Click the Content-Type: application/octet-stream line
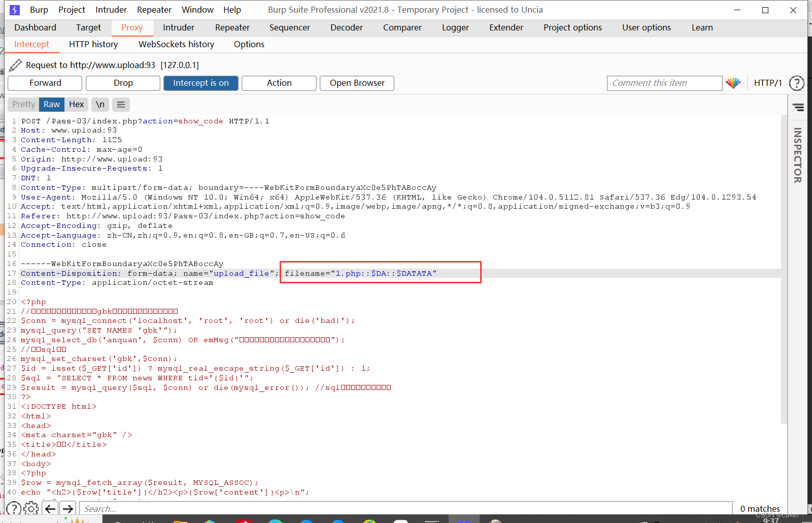This screenshot has width=812, height=523. [x=117, y=282]
